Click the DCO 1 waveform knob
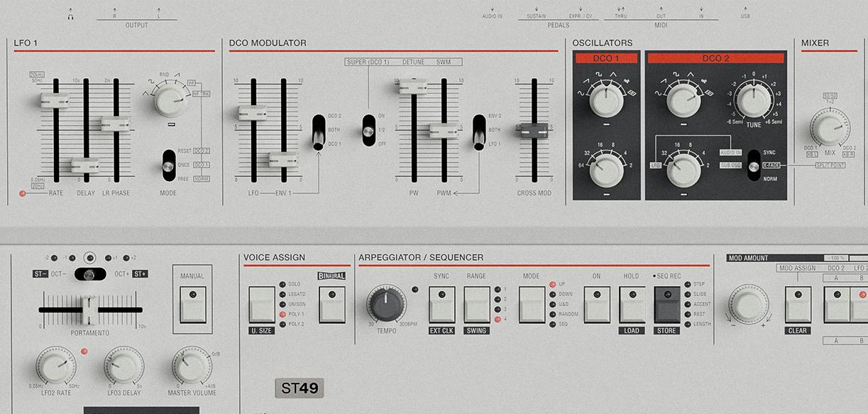This screenshot has width=868, height=414. click(x=606, y=101)
